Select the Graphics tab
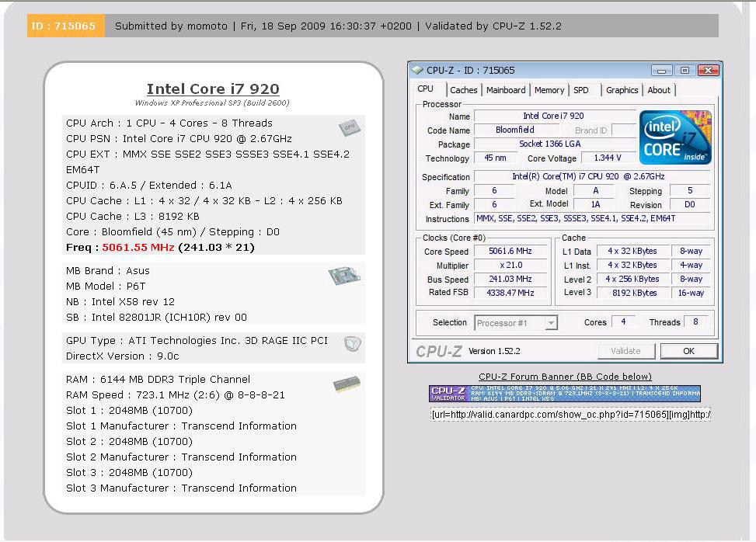This screenshot has height=542, width=756. (x=622, y=90)
